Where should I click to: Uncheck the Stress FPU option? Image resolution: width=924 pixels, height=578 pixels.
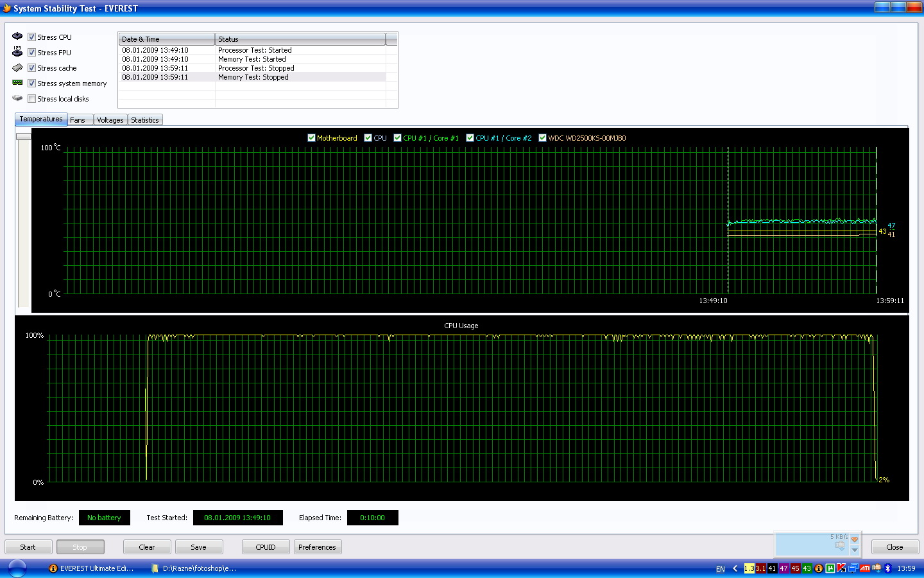[x=31, y=53]
